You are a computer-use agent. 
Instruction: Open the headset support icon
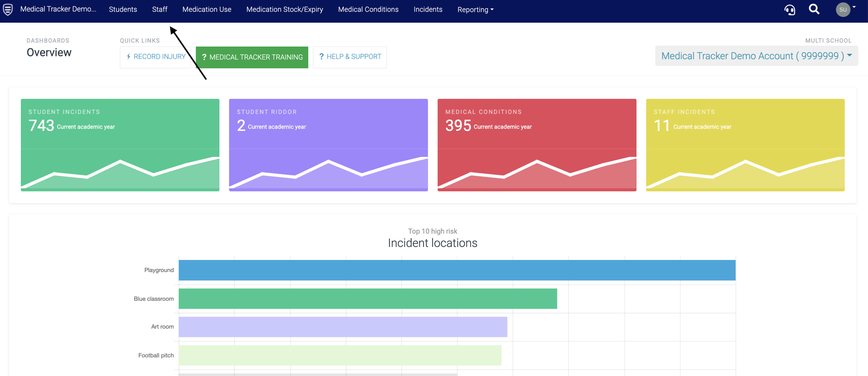[x=790, y=9]
